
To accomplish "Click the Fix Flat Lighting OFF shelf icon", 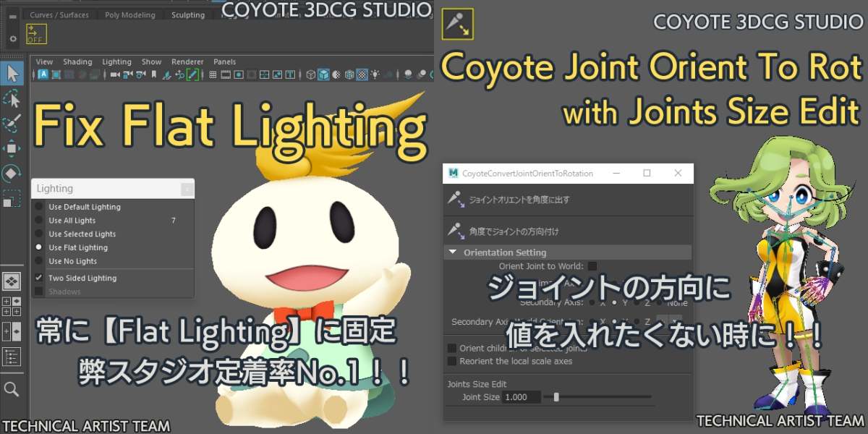I will pos(35,33).
